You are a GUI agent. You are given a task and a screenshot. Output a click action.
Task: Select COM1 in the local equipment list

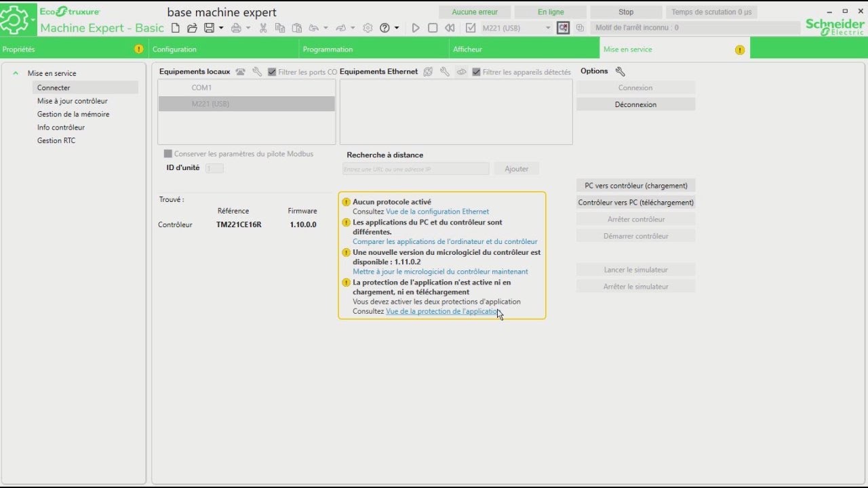(x=247, y=87)
